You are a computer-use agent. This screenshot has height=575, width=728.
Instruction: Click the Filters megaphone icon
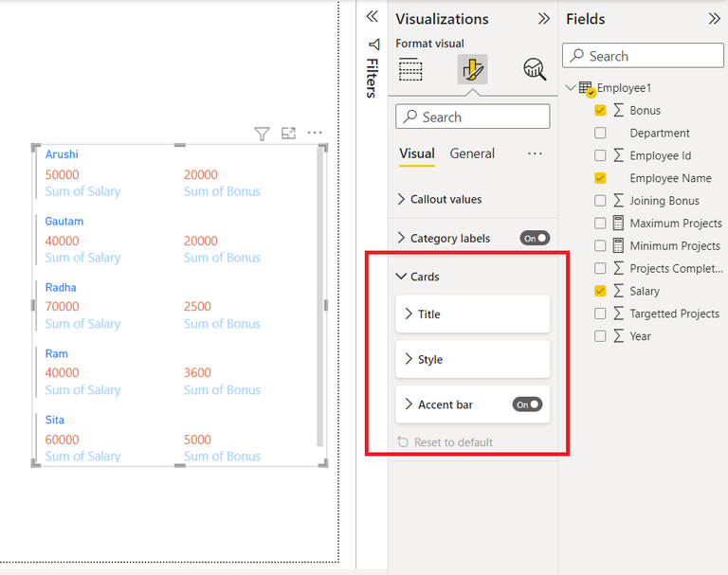pyautogui.click(x=374, y=45)
